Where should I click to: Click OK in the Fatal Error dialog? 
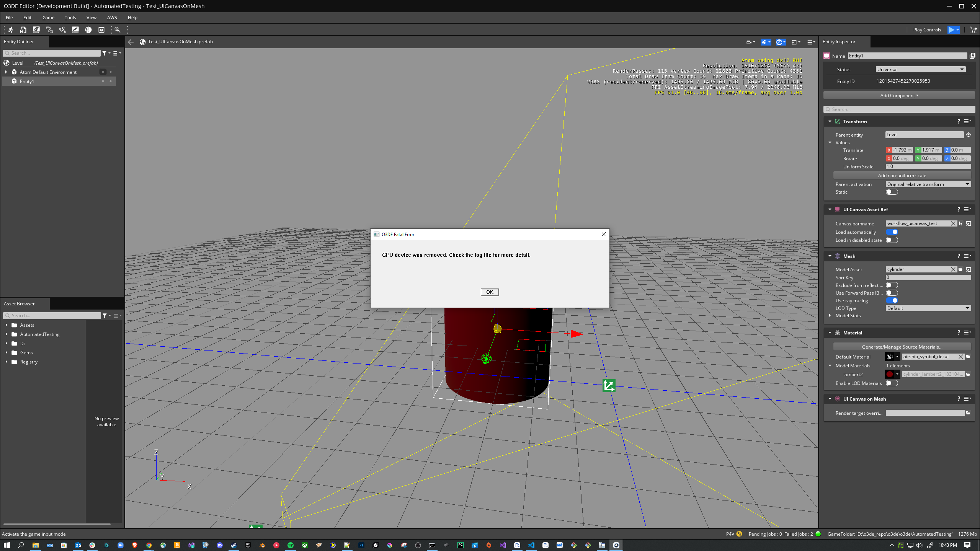490,292
